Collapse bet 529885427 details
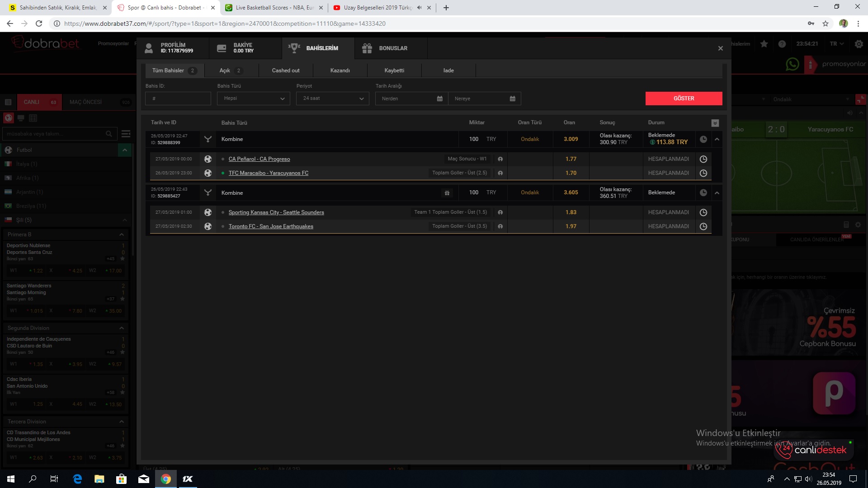Image resolution: width=868 pixels, height=488 pixels. click(x=717, y=193)
